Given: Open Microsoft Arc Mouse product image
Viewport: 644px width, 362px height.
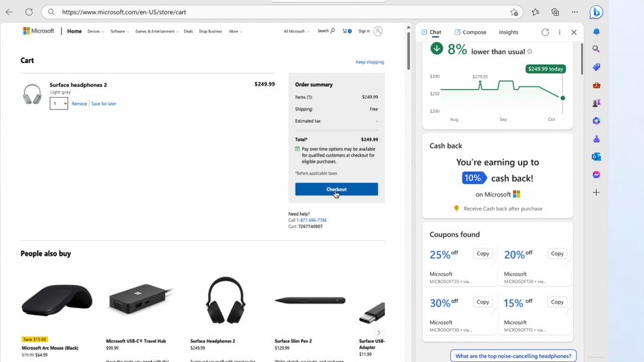Looking at the screenshot, I should click(56, 300).
